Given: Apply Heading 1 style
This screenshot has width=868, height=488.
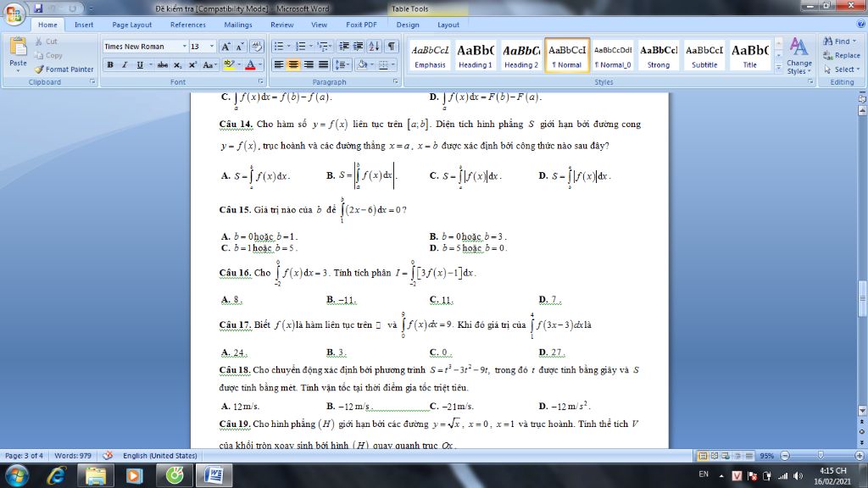Looking at the screenshot, I should point(475,55).
